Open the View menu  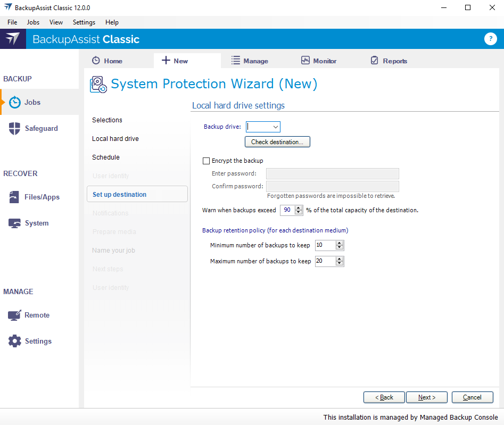point(56,22)
